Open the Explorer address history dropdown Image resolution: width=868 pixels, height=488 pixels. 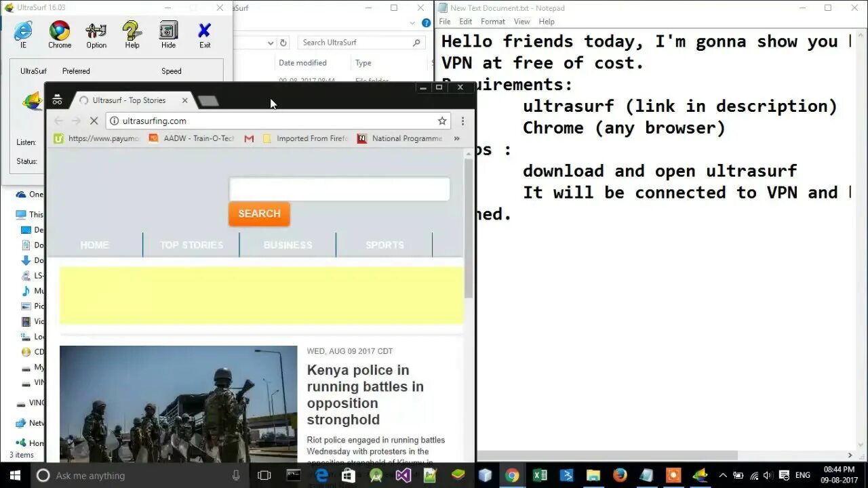coord(270,42)
